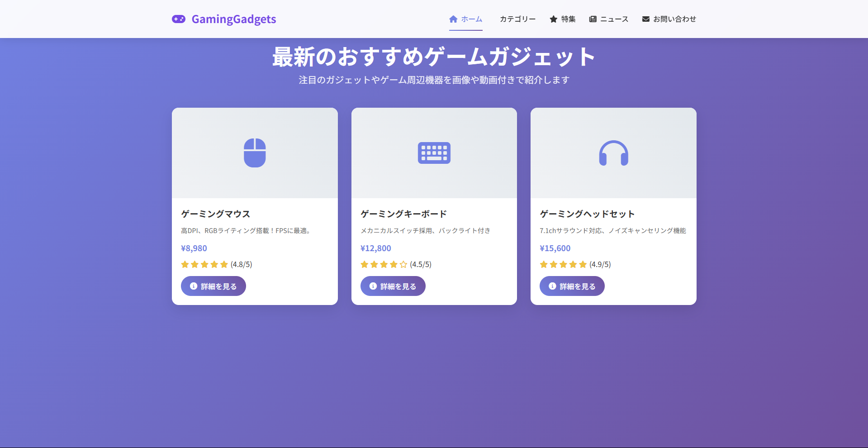Viewport: 868px width, 448px height.
Task: Click first star of gaming mouse rating
Action: point(185,264)
